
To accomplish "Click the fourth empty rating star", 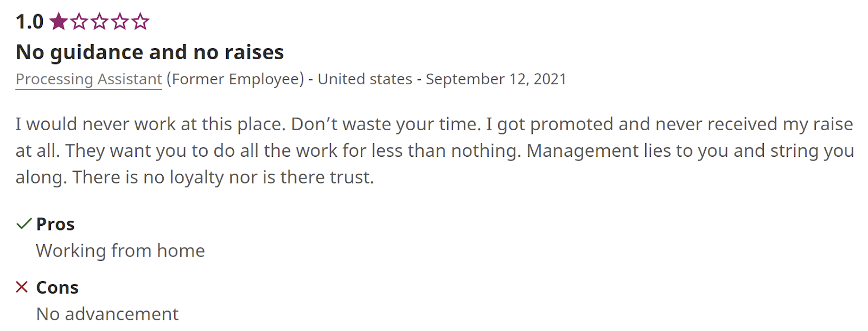I will click(120, 22).
